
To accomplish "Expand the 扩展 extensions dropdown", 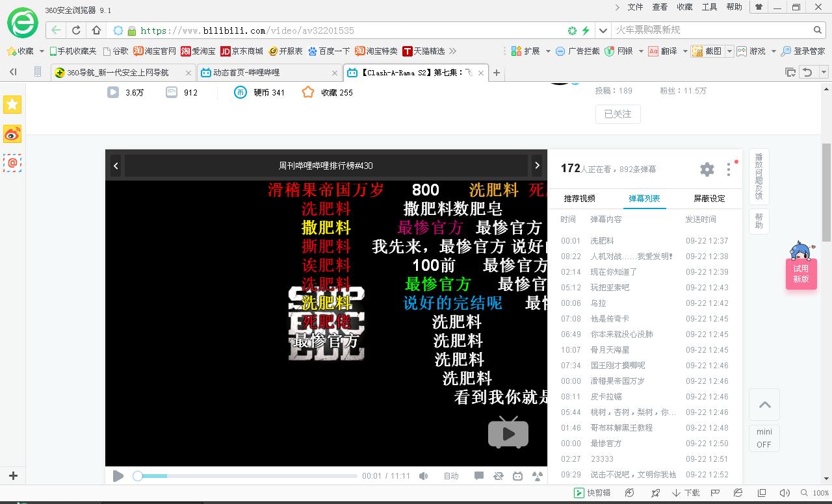I will point(547,51).
